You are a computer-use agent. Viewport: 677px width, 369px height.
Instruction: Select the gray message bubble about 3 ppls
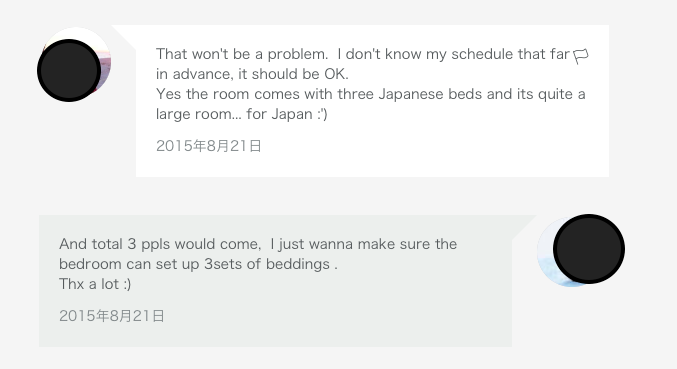point(275,281)
